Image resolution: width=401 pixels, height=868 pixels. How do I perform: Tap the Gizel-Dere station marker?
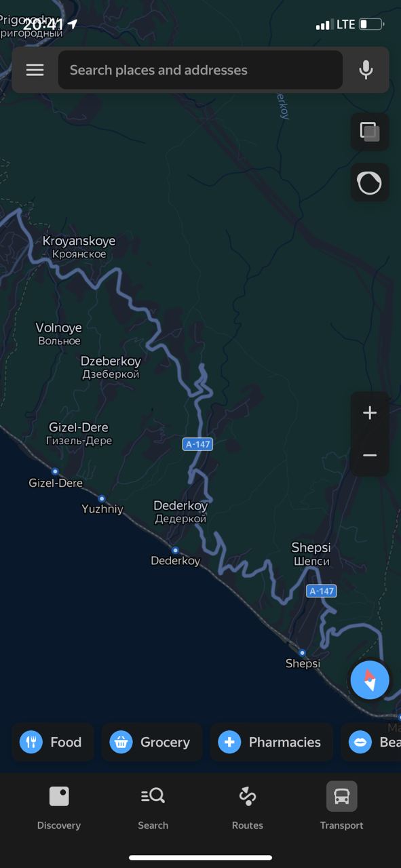[x=55, y=471]
